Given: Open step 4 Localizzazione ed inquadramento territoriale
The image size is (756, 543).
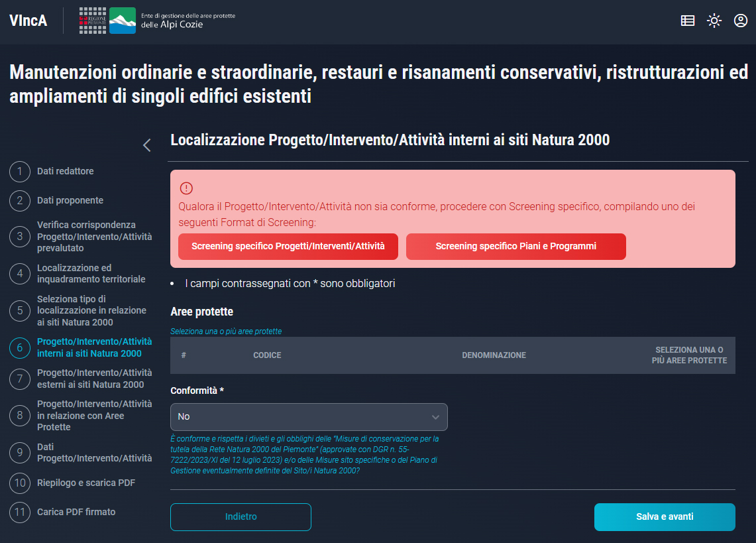Looking at the screenshot, I should 91,273.
